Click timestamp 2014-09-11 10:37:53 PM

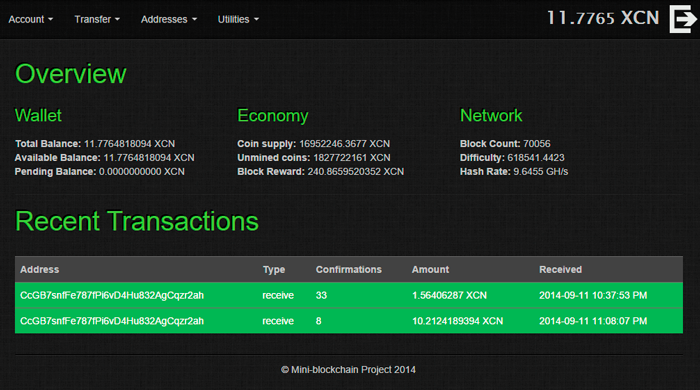click(x=593, y=295)
